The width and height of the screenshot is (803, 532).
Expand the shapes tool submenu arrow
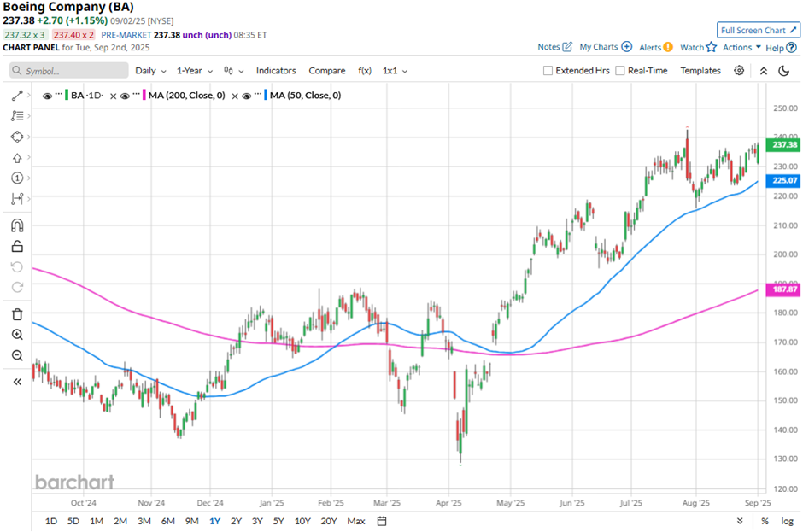(x=29, y=137)
